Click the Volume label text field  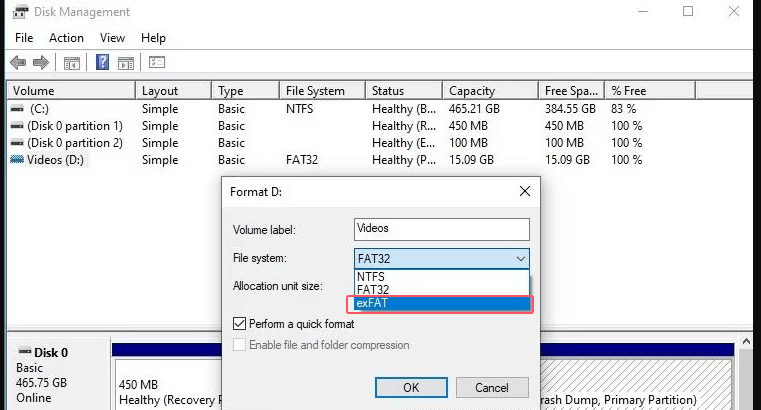[x=441, y=229]
